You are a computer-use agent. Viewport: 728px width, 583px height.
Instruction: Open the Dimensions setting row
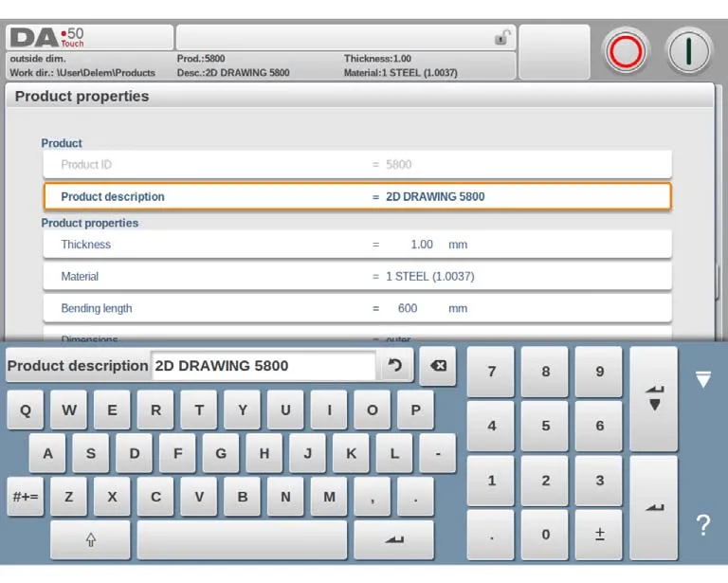click(x=356, y=337)
